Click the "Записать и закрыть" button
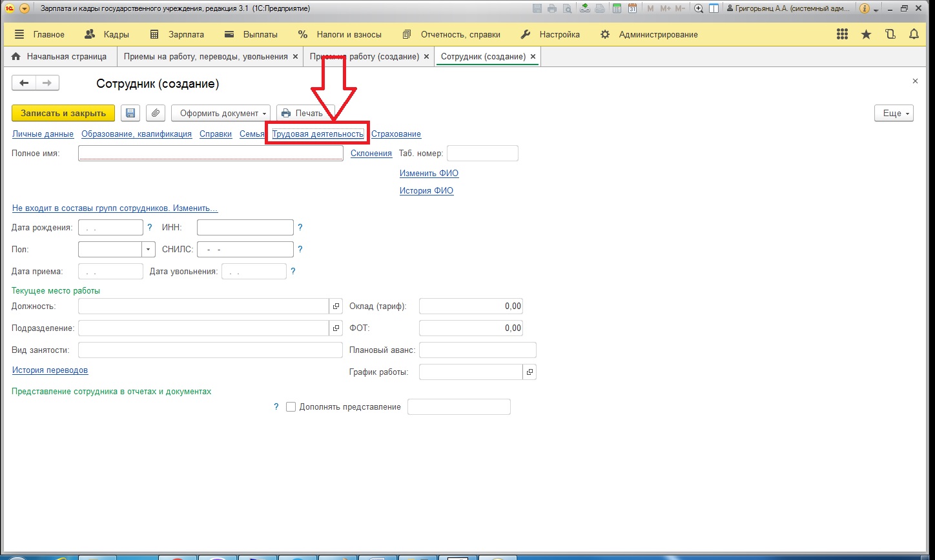Image resolution: width=935 pixels, height=560 pixels. click(63, 113)
